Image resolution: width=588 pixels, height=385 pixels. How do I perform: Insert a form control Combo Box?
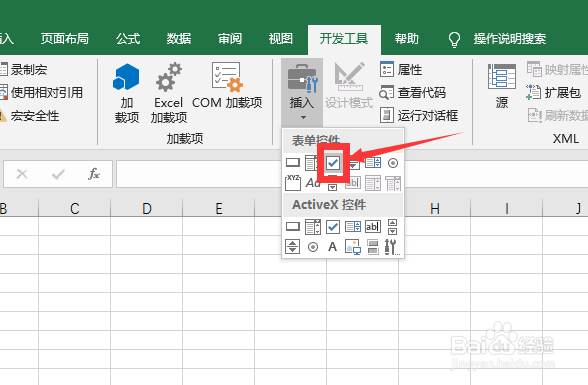312,163
